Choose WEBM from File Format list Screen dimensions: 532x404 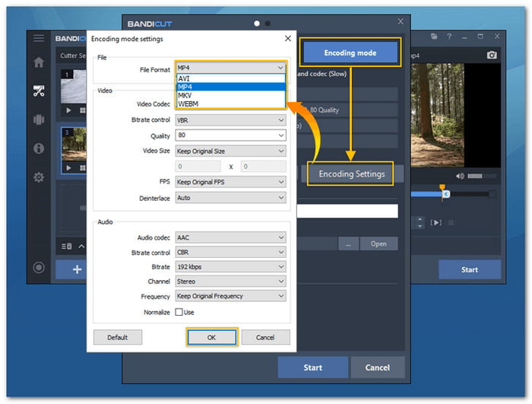pyautogui.click(x=231, y=103)
